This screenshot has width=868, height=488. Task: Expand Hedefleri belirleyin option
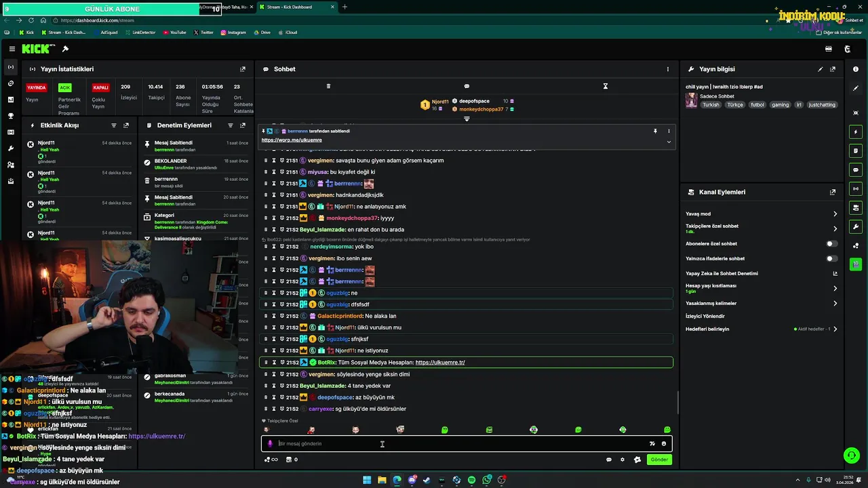835,329
